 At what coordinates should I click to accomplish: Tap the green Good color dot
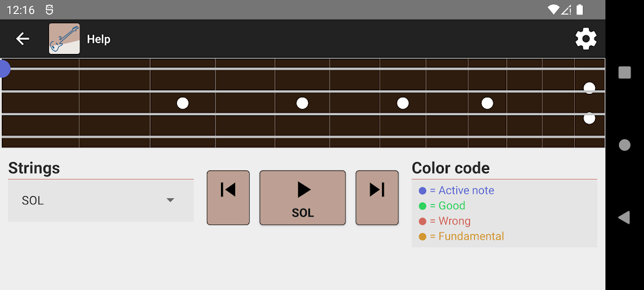click(422, 206)
